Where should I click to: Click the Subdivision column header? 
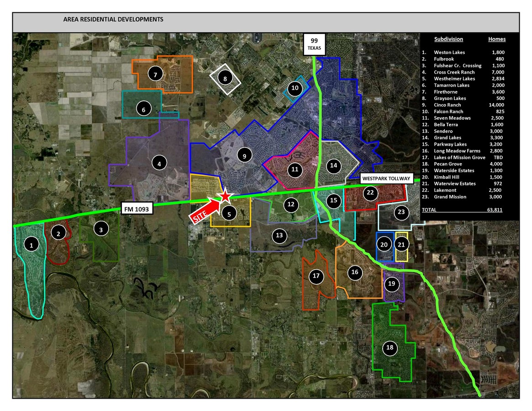point(448,39)
